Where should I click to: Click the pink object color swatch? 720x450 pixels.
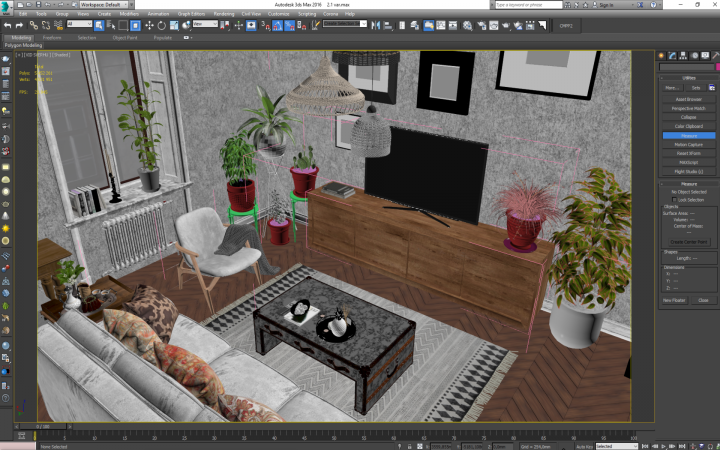[x=718, y=67]
